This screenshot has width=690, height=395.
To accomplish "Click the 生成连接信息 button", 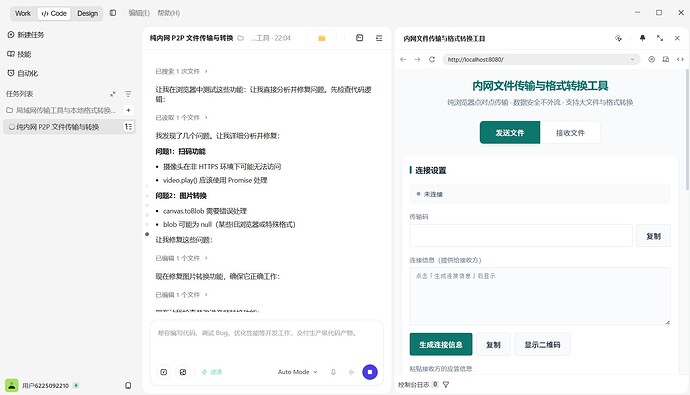I will [440, 344].
